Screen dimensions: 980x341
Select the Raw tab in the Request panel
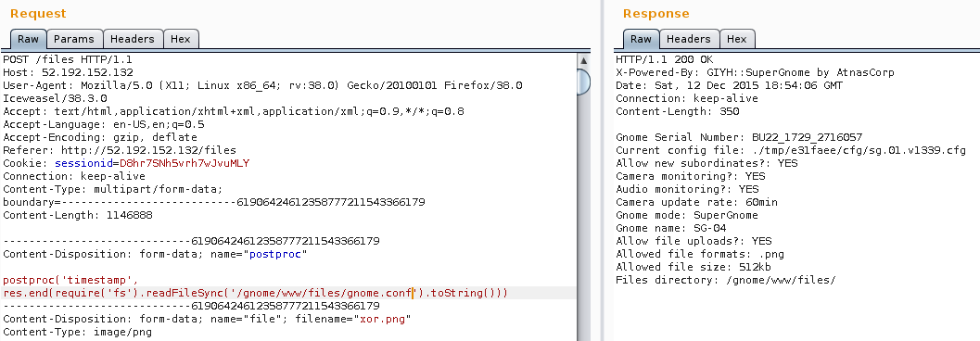point(28,39)
